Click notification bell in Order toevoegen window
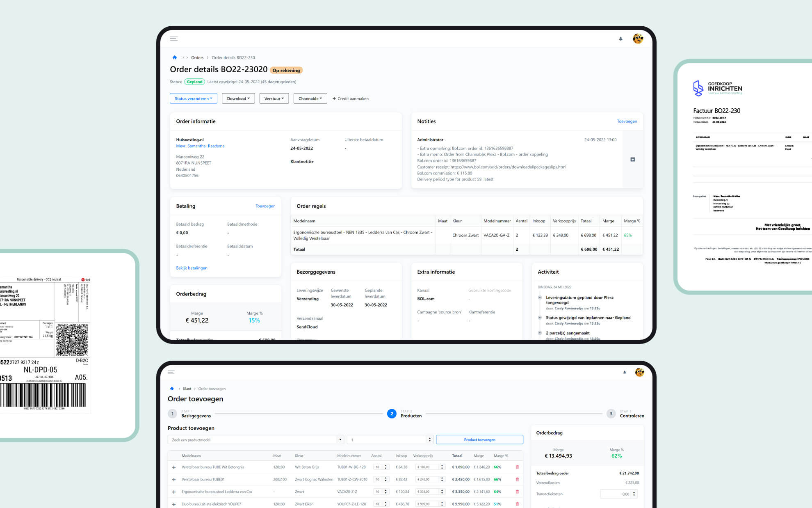812x508 pixels. click(x=625, y=372)
